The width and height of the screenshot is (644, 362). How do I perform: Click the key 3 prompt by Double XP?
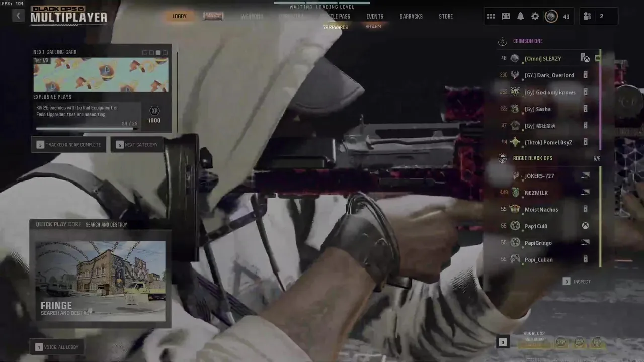coord(503,343)
